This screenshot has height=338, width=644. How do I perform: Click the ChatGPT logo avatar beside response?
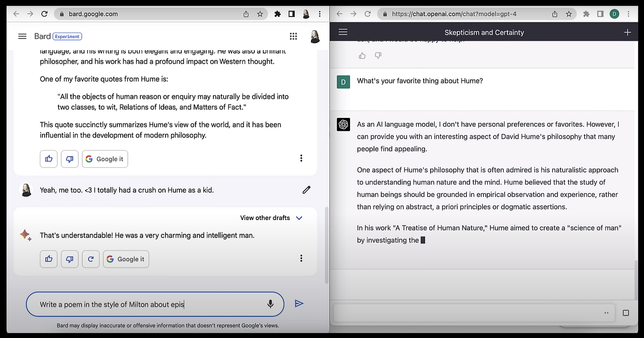(343, 124)
